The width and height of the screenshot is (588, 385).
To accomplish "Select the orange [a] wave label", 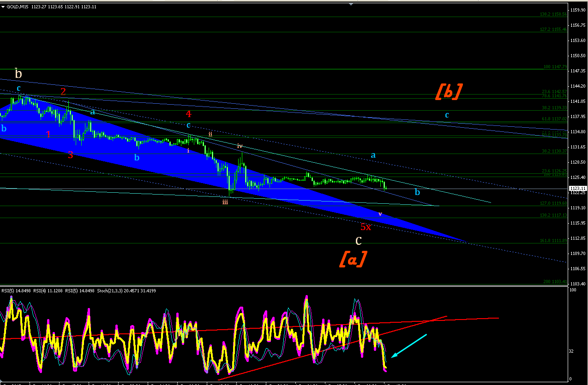I will point(353,259).
